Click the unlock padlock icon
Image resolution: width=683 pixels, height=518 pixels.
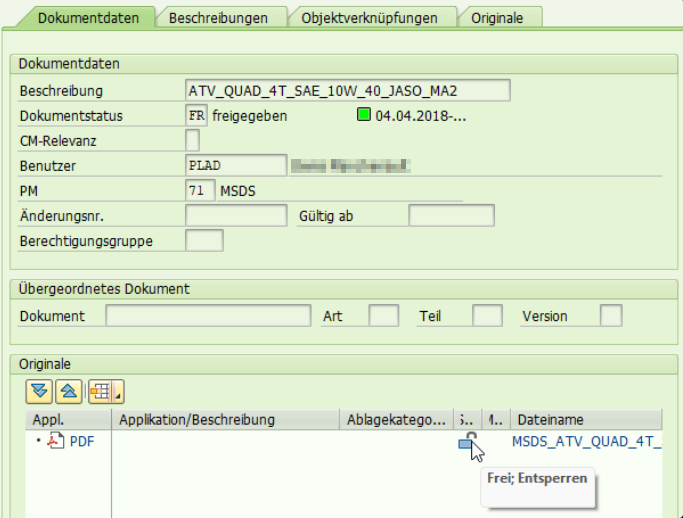pos(466,442)
